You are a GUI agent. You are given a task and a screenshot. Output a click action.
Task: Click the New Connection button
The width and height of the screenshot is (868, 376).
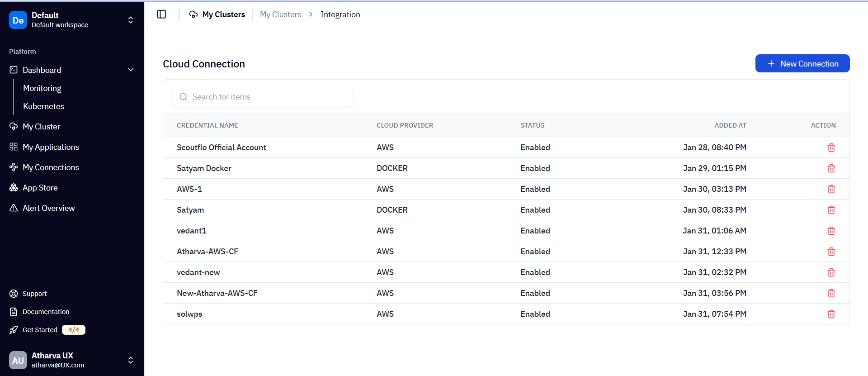pyautogui.click(x=802, y=64)
